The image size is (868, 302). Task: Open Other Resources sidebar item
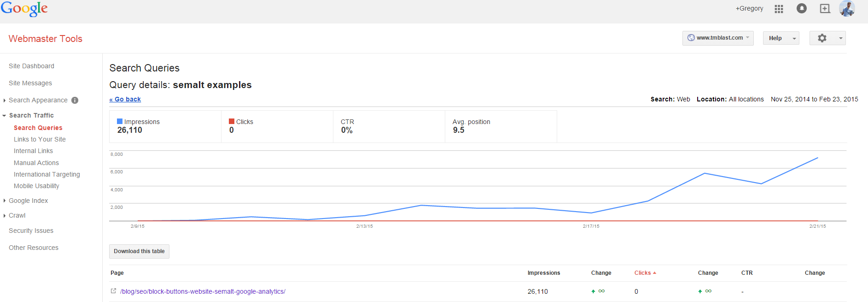coord(34,248)
